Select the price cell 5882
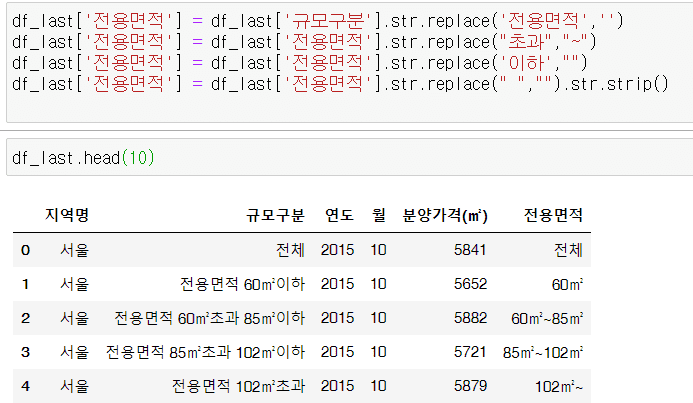 (470, 318)
